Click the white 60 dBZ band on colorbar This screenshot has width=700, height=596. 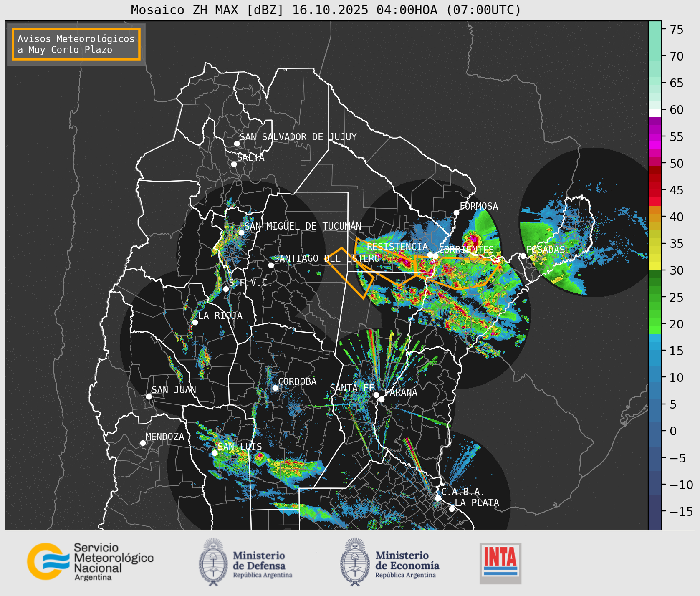tap(655, 113)
